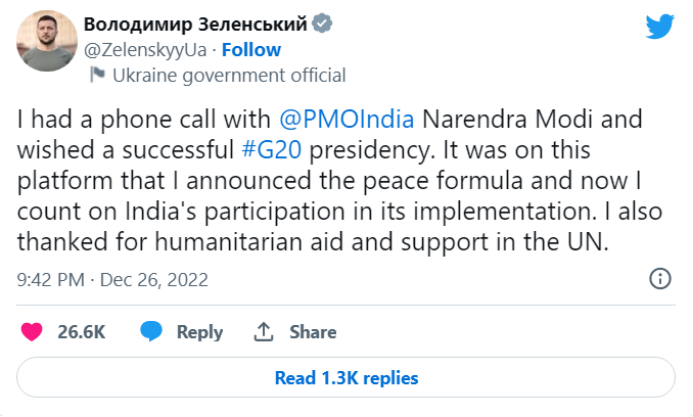
Task: Follow the @ZelenskyyUa account
Action: (x=251, y=50)
